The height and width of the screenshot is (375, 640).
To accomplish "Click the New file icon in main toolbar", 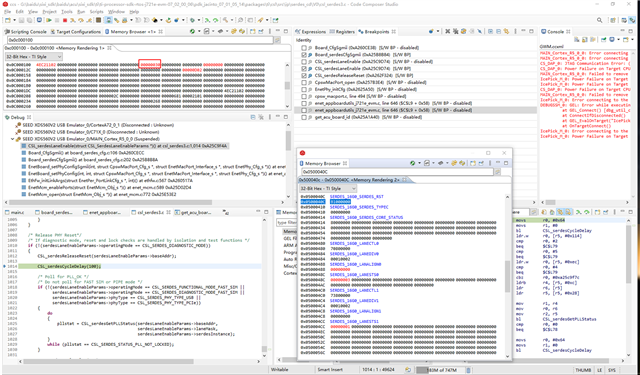I will (x=7, y=20).
